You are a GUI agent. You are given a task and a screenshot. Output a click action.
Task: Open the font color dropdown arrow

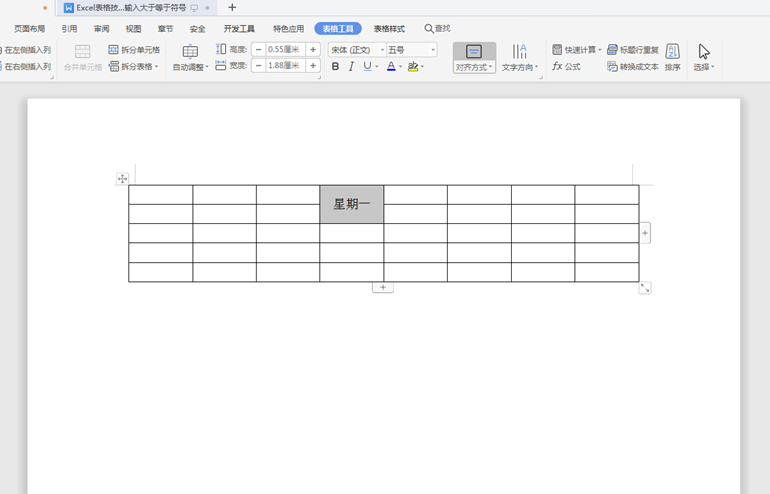(400, 66)
